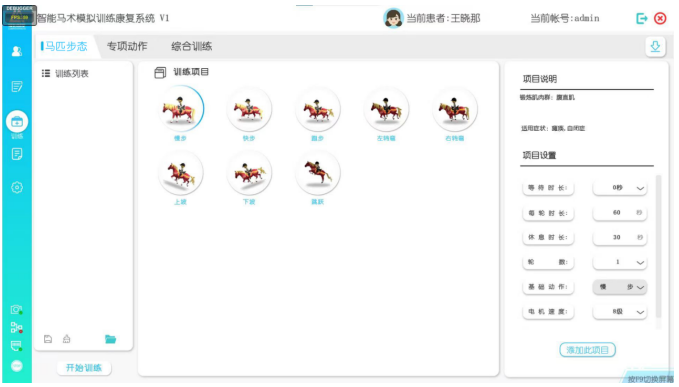This screenshot has height=387, width=679.
Task: Open the 基础动作 dropdown showing 慢步
Action: (620, 287)
